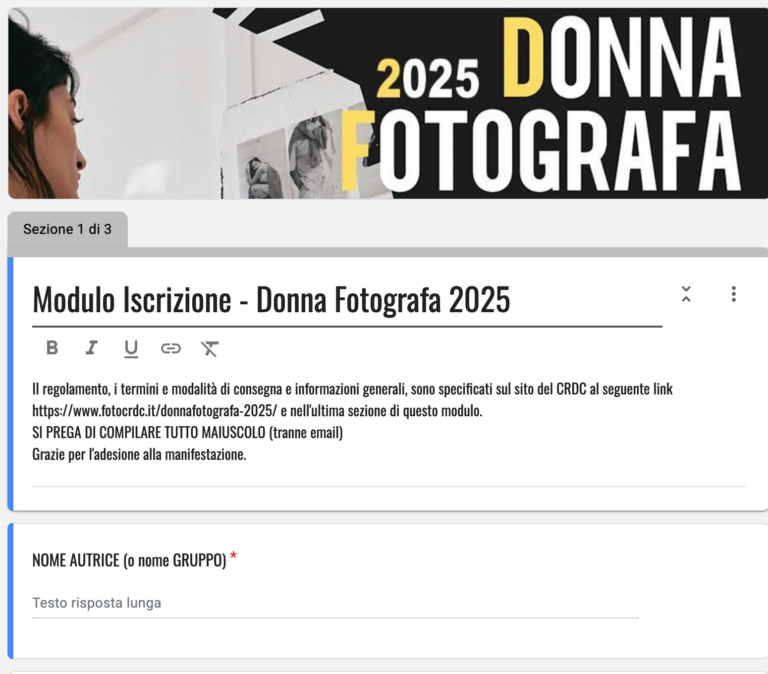
Task: Click the yellow 2025 text in the banner
Action: (428, 78)
